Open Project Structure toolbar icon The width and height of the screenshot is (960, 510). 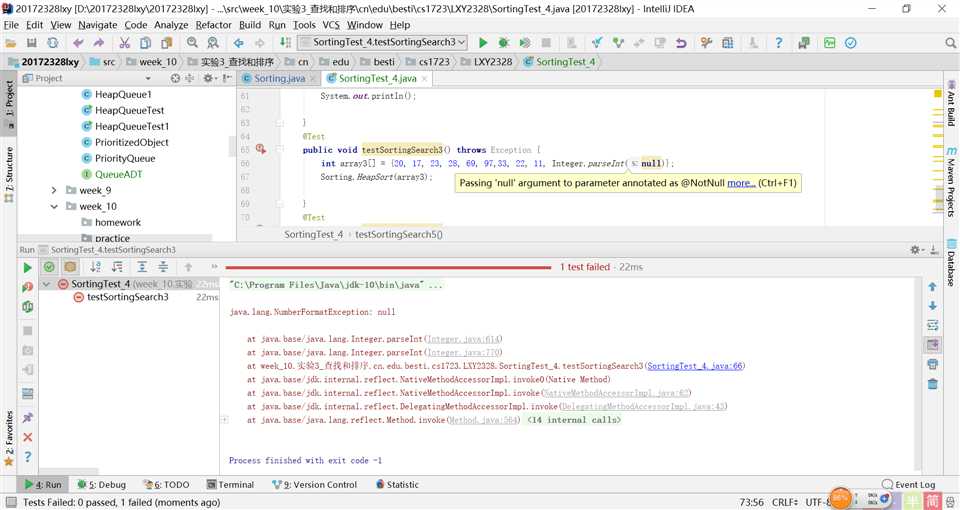tap(727, 42)
